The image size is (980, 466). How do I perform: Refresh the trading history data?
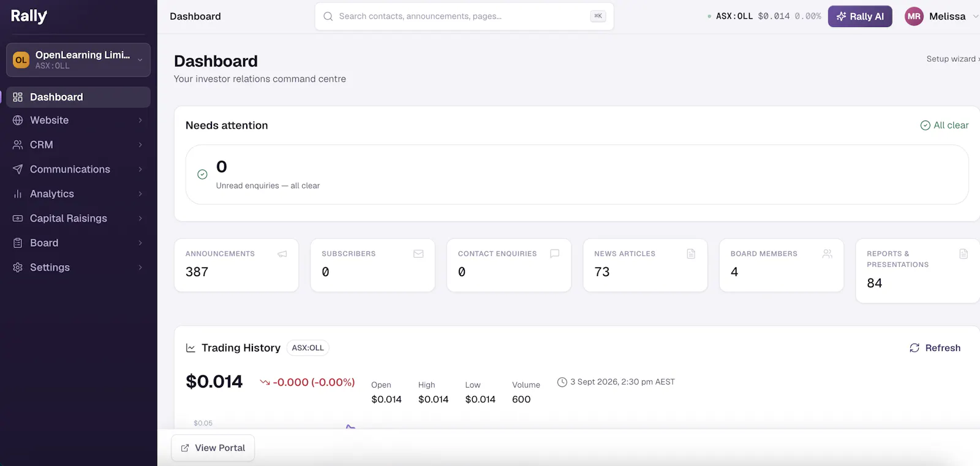coord(935,348)
